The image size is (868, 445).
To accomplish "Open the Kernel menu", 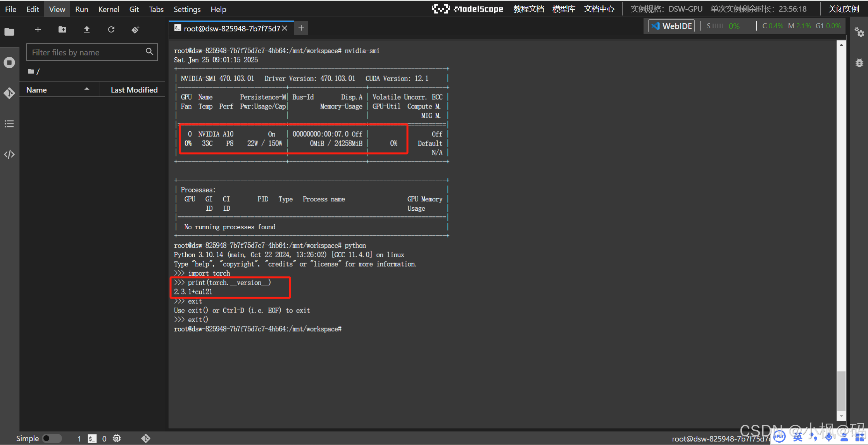I will (x=109, y=9).
